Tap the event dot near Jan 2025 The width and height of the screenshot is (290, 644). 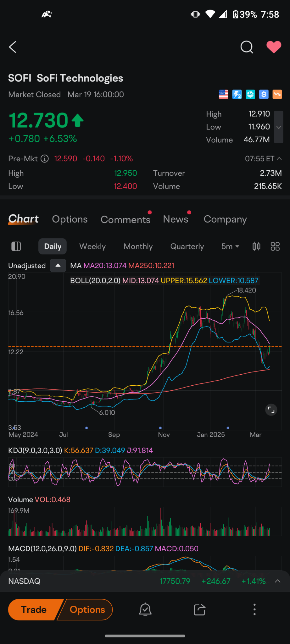click(228, 428)
